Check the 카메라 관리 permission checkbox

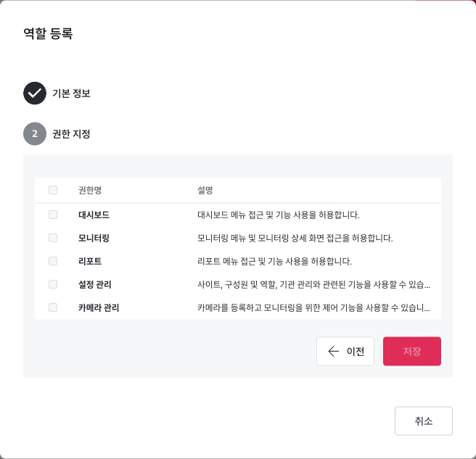coord(53,307)
